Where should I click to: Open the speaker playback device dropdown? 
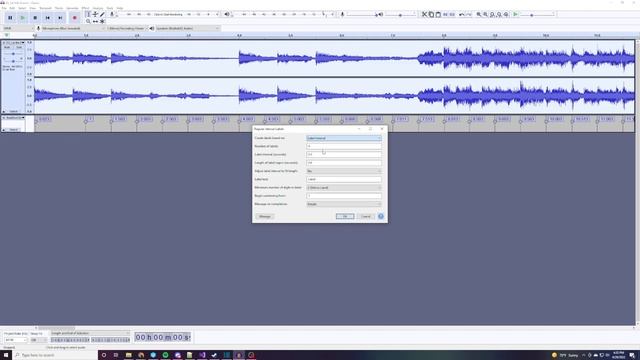[x=187, y=28]
